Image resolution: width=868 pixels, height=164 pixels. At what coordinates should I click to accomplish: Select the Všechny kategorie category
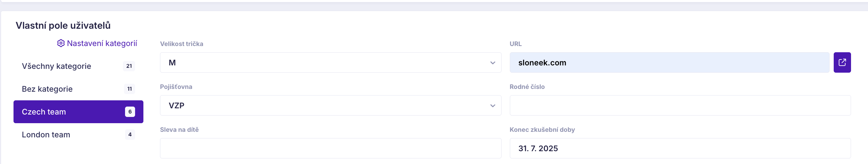click(x=56, y=66)
